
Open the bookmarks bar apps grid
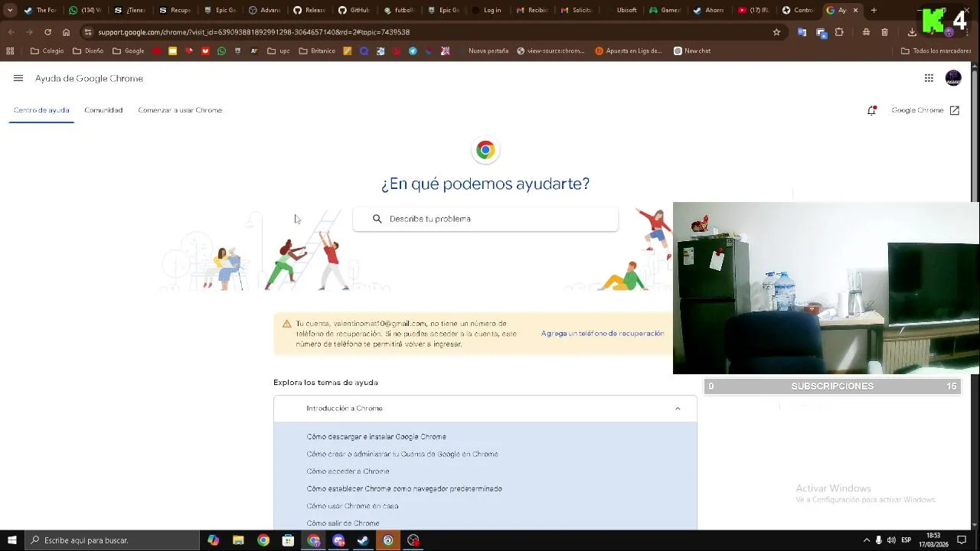(x=10, y=51)
